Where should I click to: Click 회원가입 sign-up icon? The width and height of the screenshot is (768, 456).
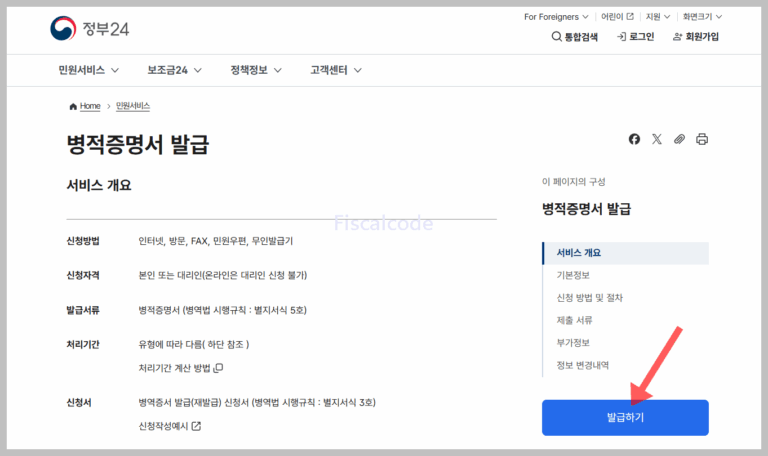[x=678, y=37]
